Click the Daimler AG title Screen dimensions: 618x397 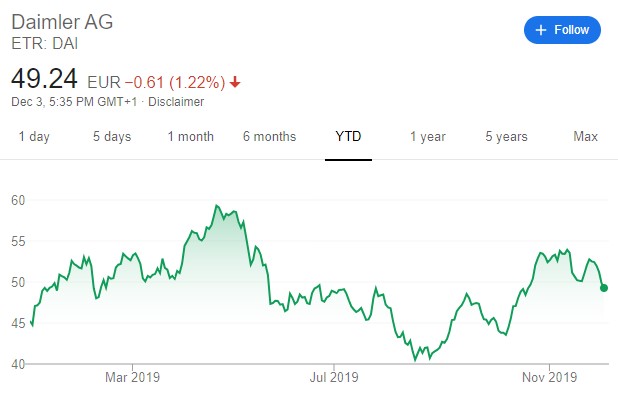tap(62, 22)
